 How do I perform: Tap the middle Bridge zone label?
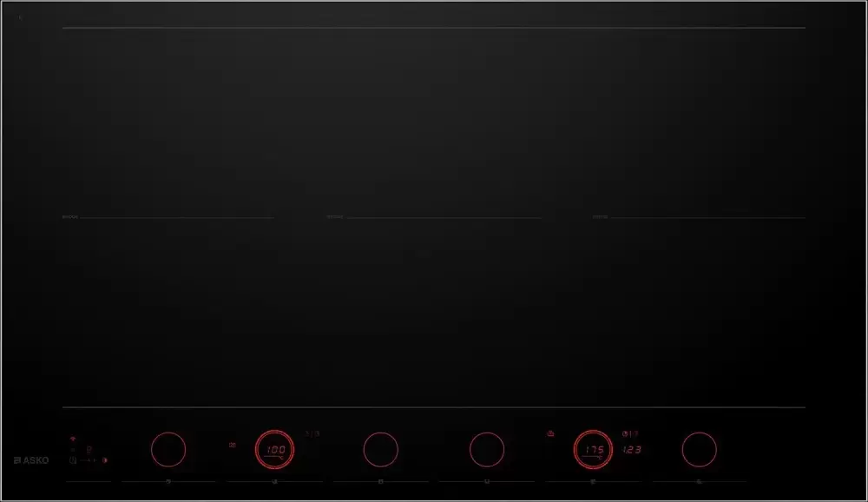point(335,217)
